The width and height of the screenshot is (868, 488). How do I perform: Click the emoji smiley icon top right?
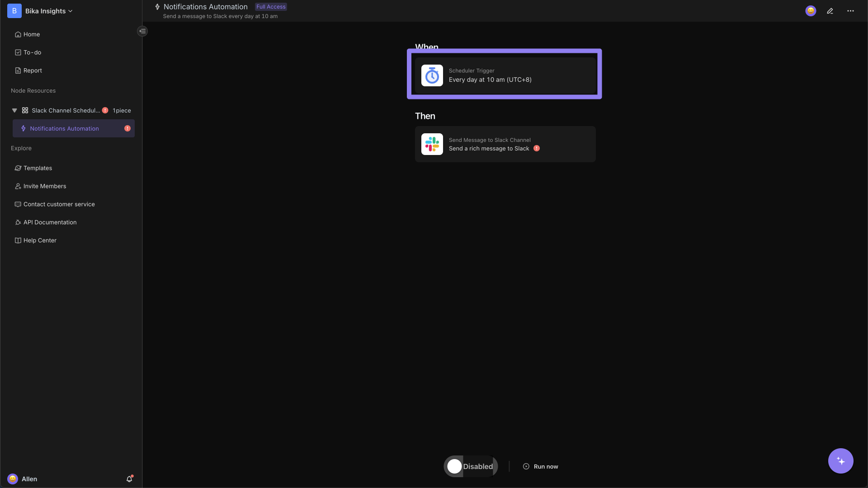click(x=811, y=11)
